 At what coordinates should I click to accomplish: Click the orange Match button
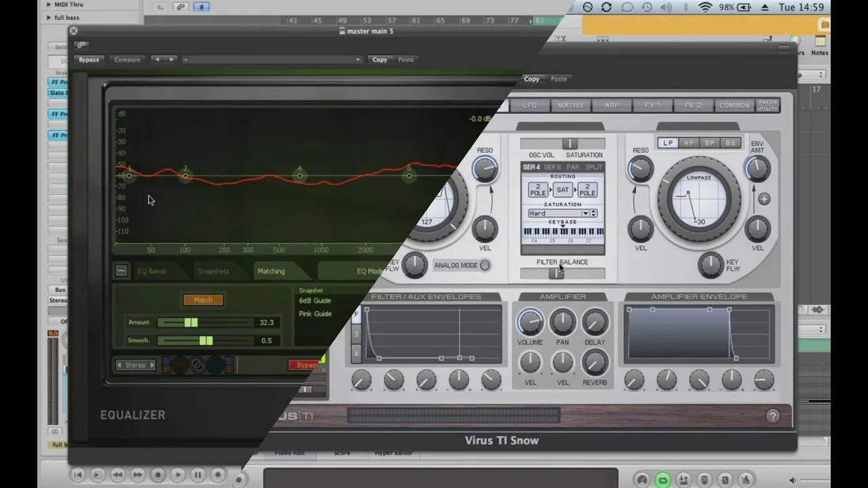pos(203,300)
